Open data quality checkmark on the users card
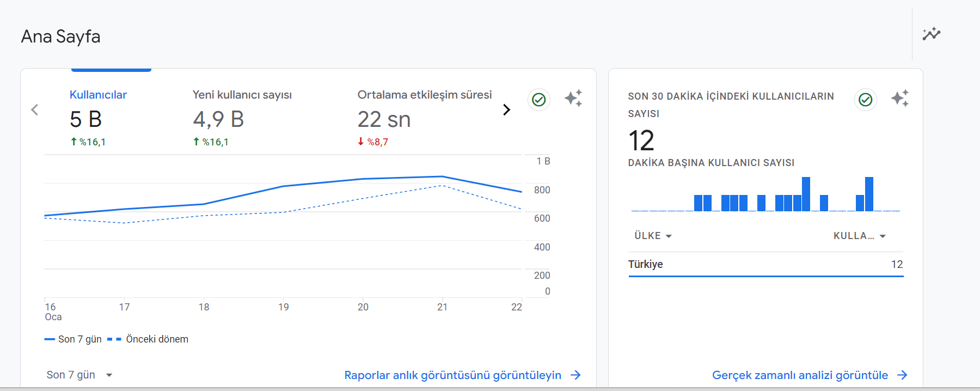The image size is (980, 391). pos(538,100)
